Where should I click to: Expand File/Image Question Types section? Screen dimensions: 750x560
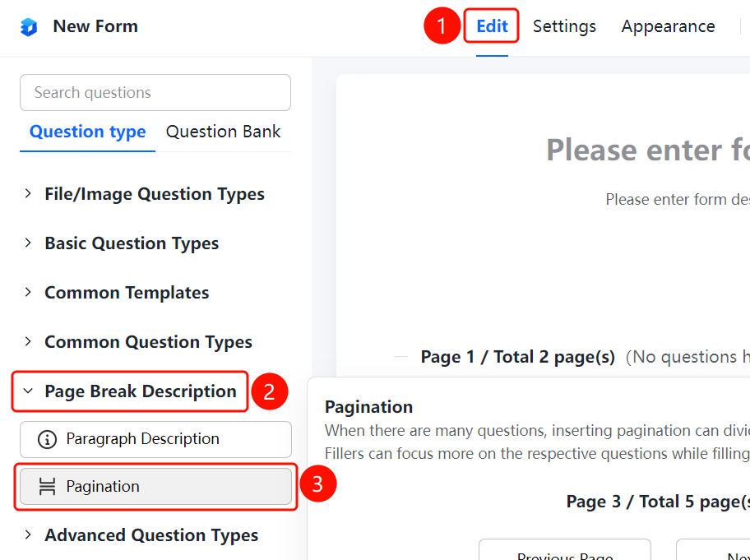coord(145,194)
